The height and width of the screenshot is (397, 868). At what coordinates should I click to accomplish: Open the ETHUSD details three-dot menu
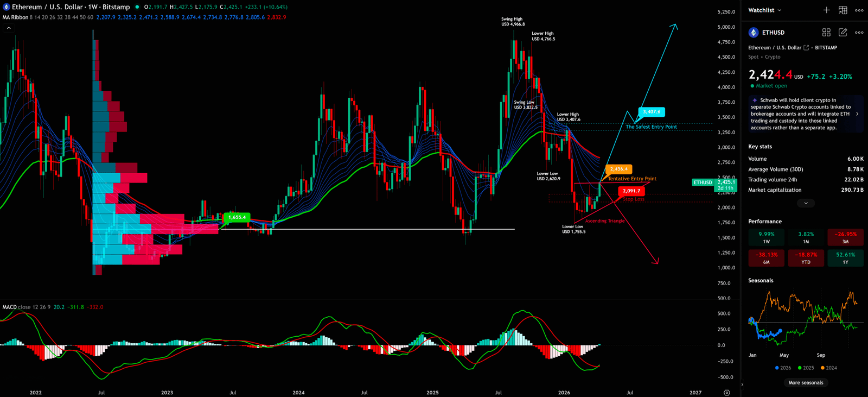pyautogui.click(x=859, y=33)
